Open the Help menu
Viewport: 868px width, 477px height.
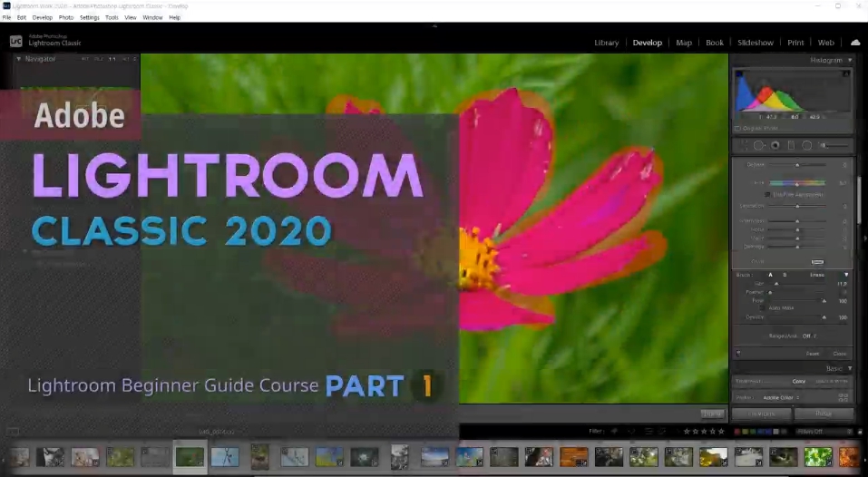(175, 18)
